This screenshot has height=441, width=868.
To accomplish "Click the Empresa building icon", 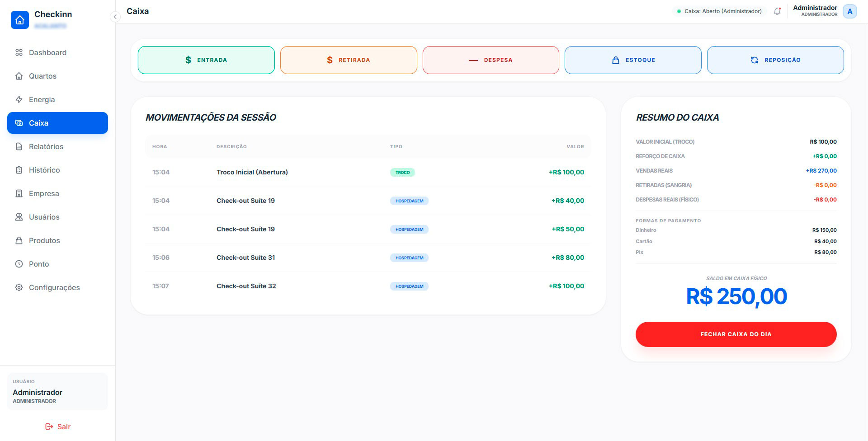I will (x=19, y=193).
